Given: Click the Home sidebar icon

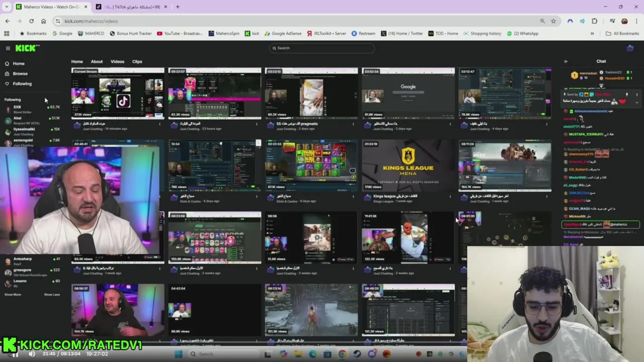Looking at the screenshot, I should (7, 64).
